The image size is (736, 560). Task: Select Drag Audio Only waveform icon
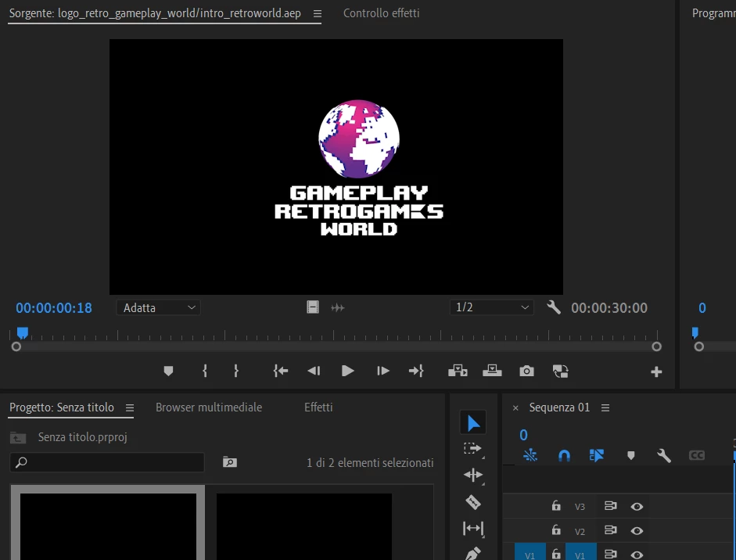click(x=337, y=307)
